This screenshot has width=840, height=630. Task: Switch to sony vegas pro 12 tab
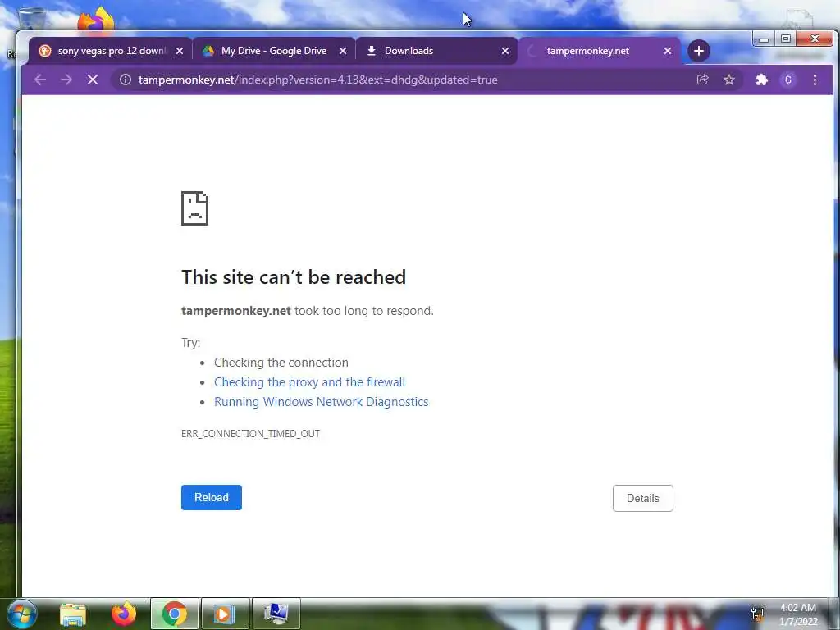110,51
